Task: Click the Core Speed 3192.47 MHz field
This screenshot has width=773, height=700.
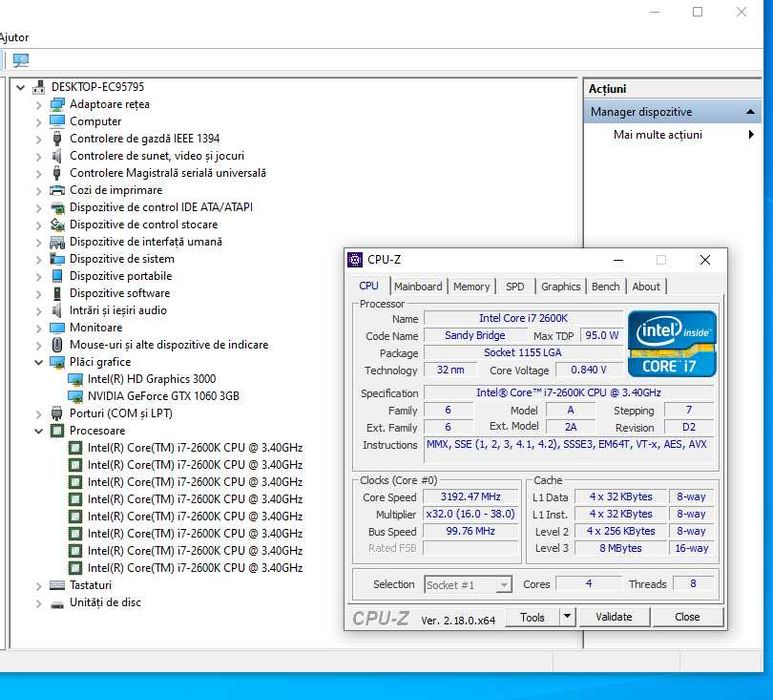Action: (470, 497)
